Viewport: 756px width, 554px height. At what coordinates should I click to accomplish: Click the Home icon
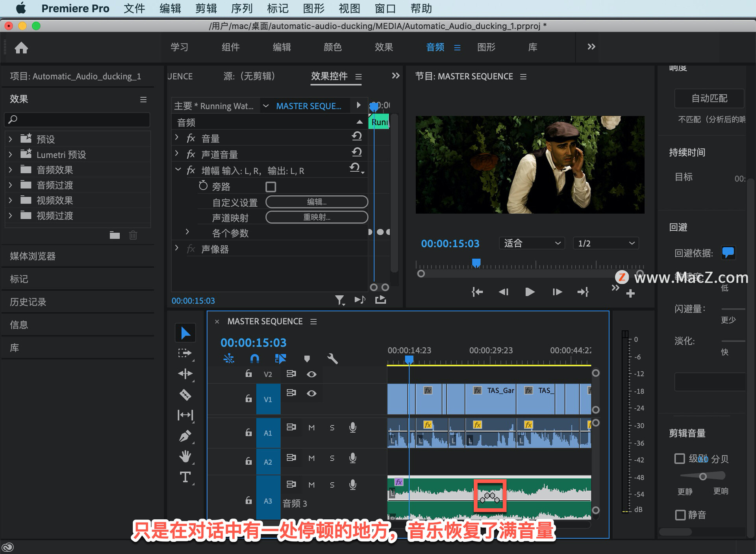pos(21,48)
